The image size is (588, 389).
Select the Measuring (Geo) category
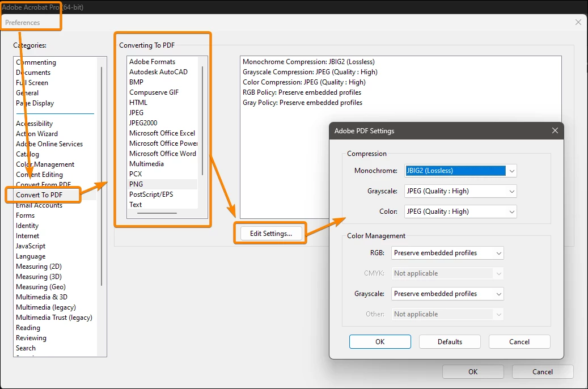(x=40, y=287)
